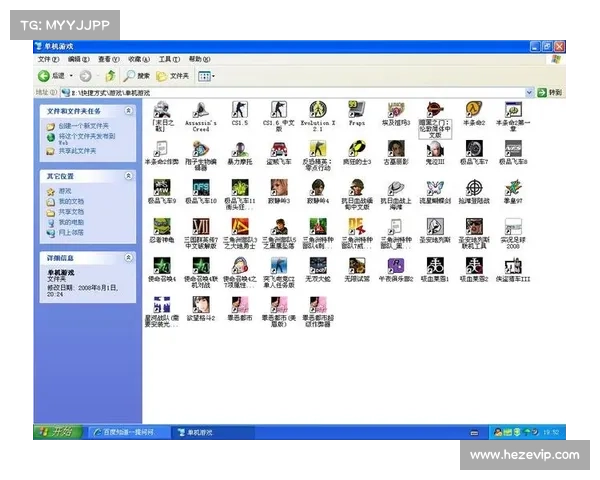Select the 圣安地列斯联机工具 shortcut

pos(474,227)
